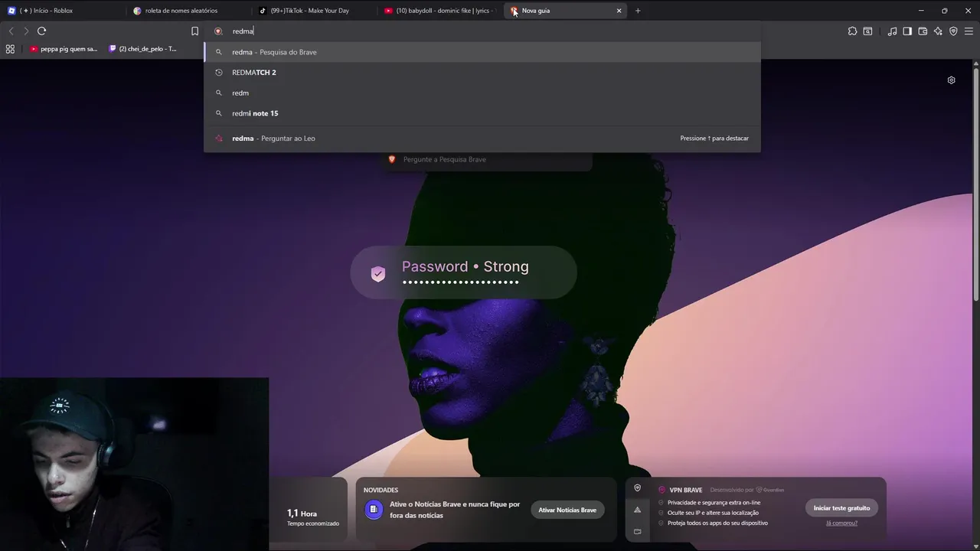
Task: Click the tab search window icon
Action: (x=867, y=31)
